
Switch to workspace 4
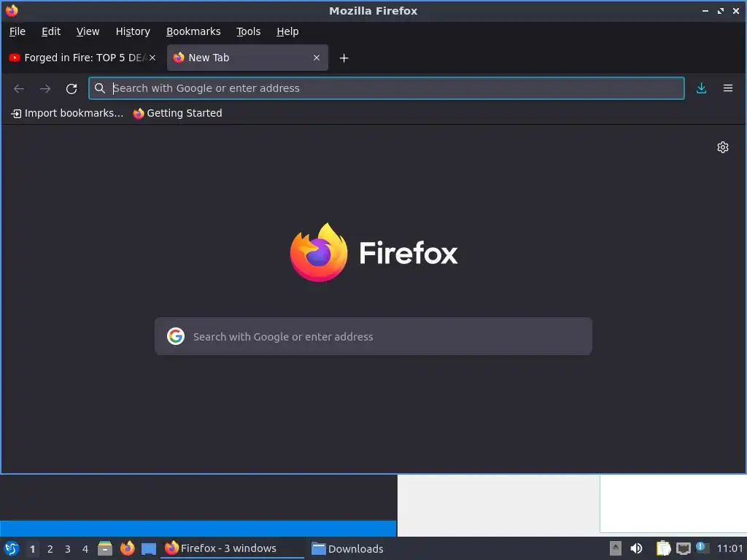[85, 549]
